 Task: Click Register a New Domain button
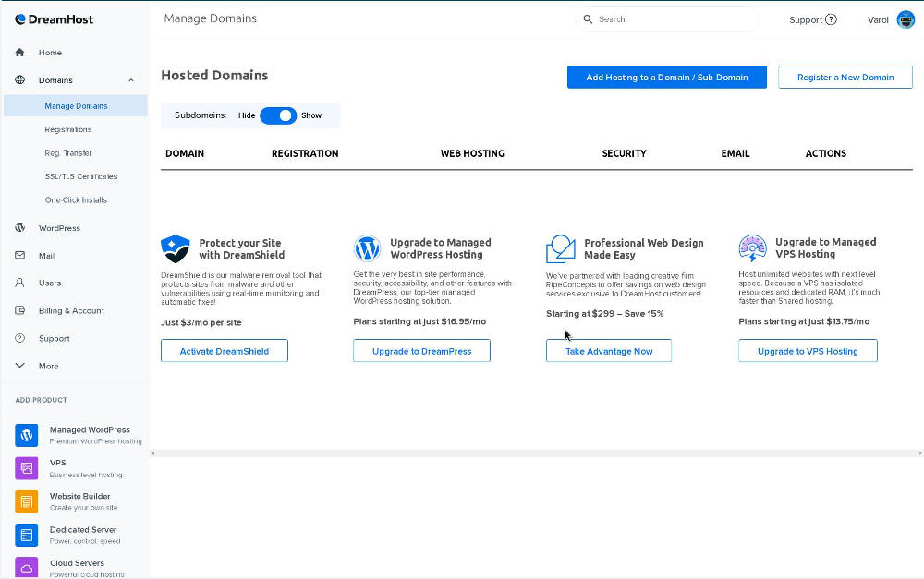[x=845, y=78]
